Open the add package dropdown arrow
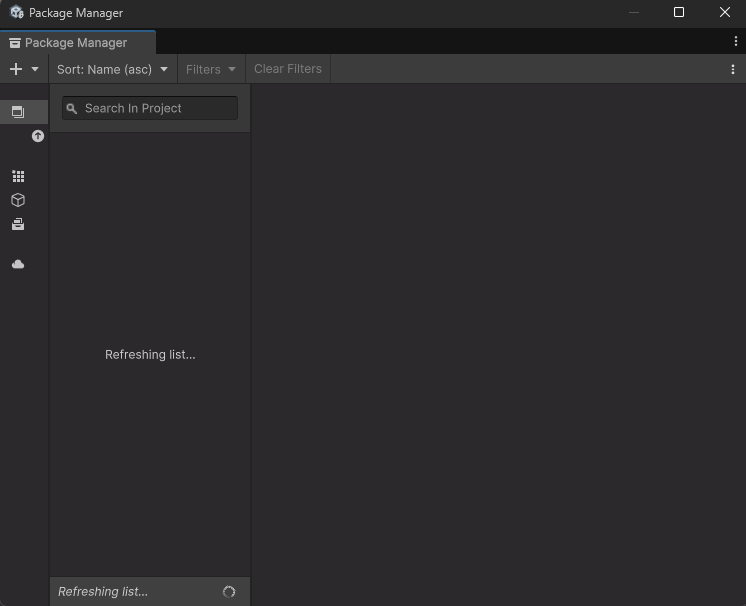Viewport: 746px width, 606px height. (35, 69)
